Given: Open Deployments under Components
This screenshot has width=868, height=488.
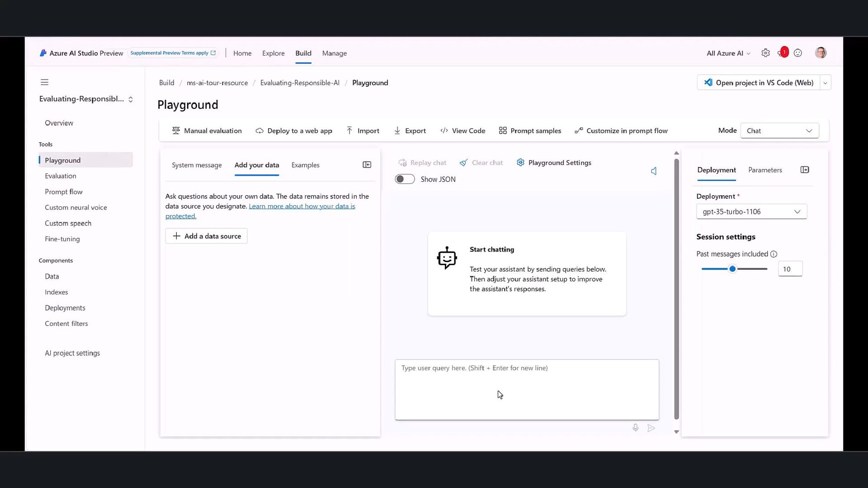Looking at the screenshot, I should pos(65,308).
